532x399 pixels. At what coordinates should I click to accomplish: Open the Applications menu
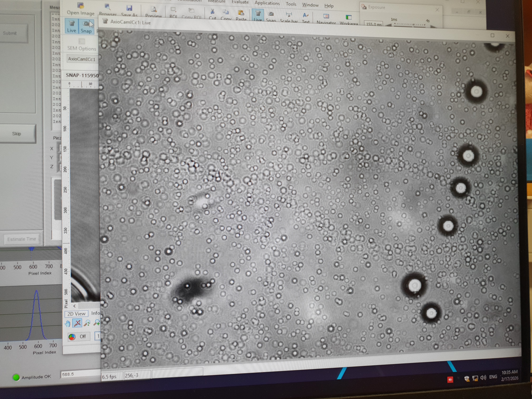pyautogui.click(x=267, y=3)
